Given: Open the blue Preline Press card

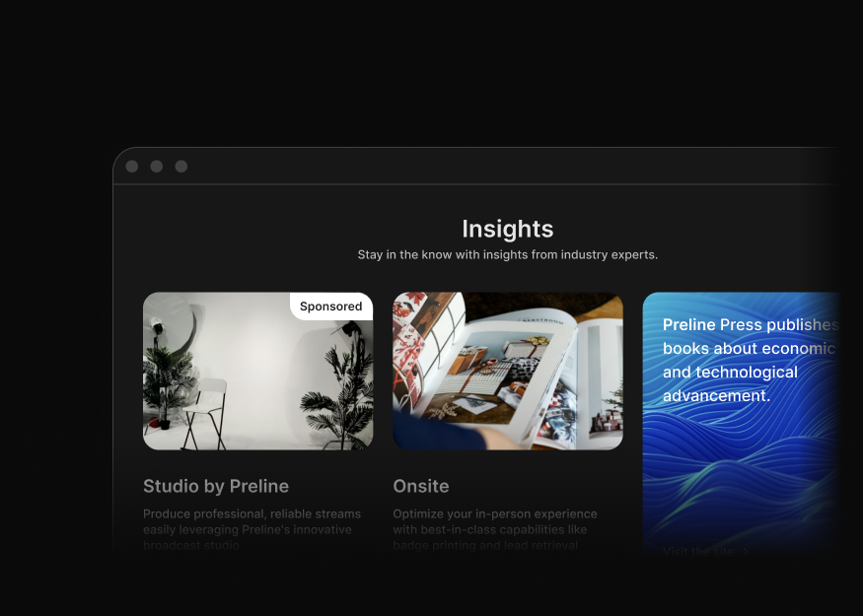Looking at the screenshot, I should coord(742,426).
